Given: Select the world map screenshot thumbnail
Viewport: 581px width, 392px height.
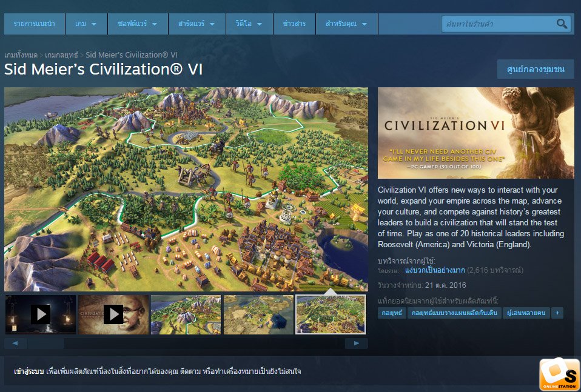Looking at the screenshot, I should [258, 314].
